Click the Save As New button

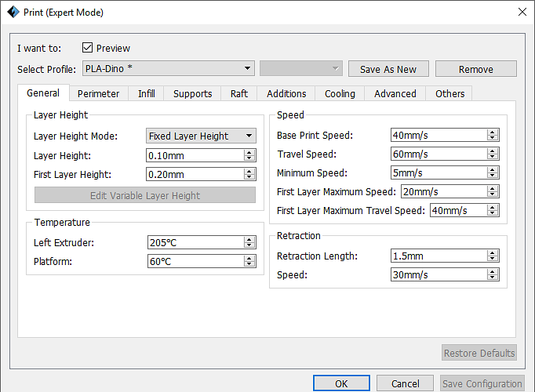coord(388,69)
